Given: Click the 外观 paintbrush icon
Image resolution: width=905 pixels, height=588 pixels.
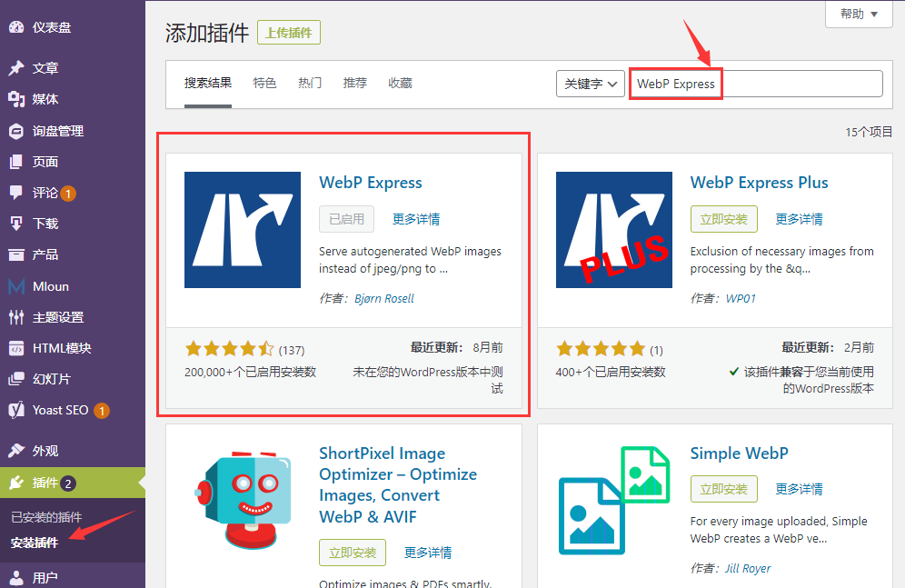Looking at the screenshot, I should click(16, 450).
